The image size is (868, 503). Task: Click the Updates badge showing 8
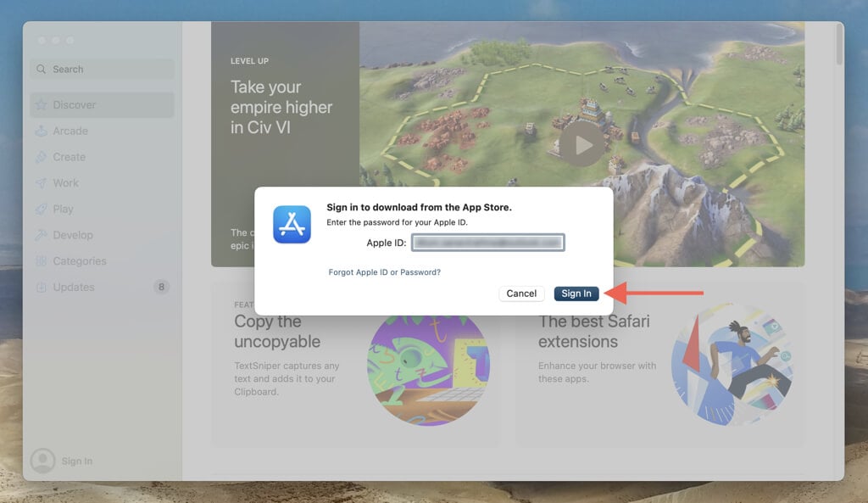click(161, 287)
